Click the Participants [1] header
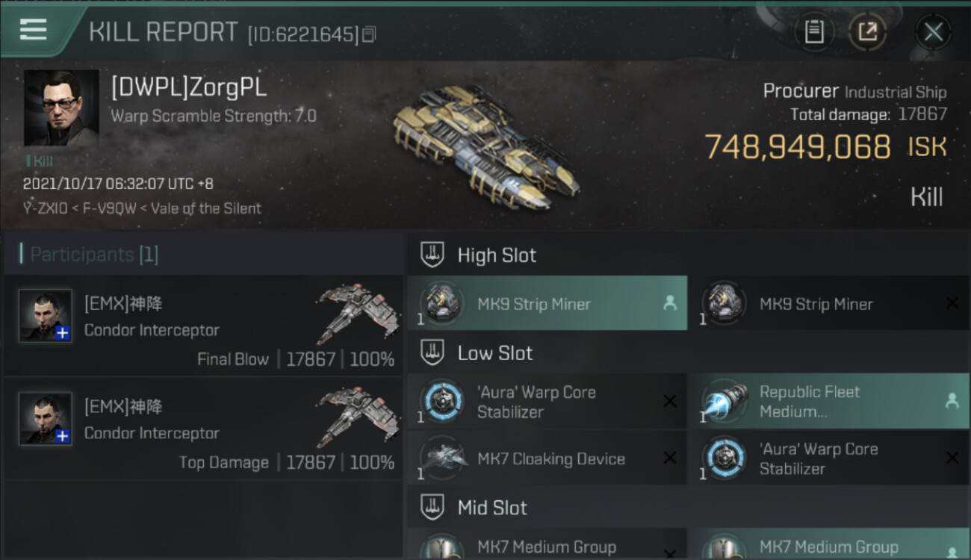The image size is (971, 560). tap(94, 255)
